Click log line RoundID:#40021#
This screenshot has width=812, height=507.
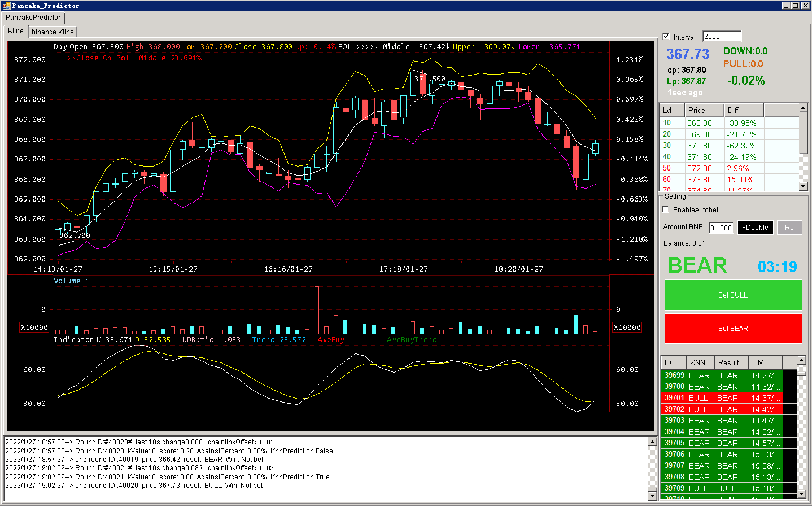139,468
